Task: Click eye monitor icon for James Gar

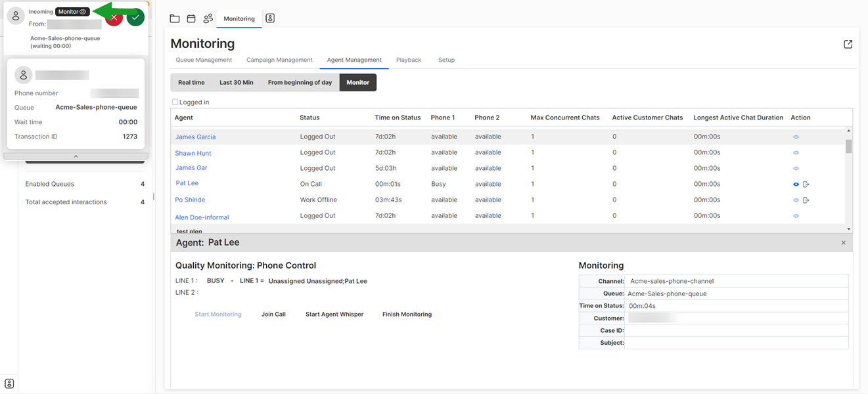Action: [x=796, y=169]
